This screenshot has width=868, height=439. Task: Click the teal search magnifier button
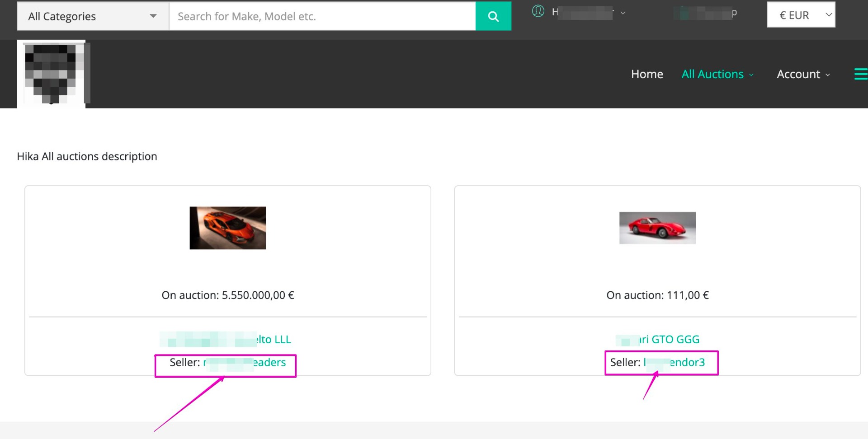[493, 17]
